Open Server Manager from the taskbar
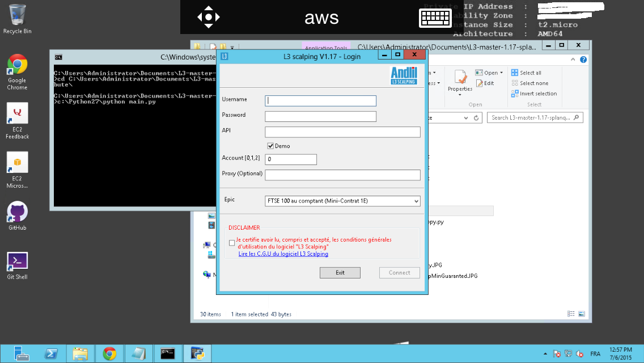Screen dimensions: 644x363 [x=21, y=353]
